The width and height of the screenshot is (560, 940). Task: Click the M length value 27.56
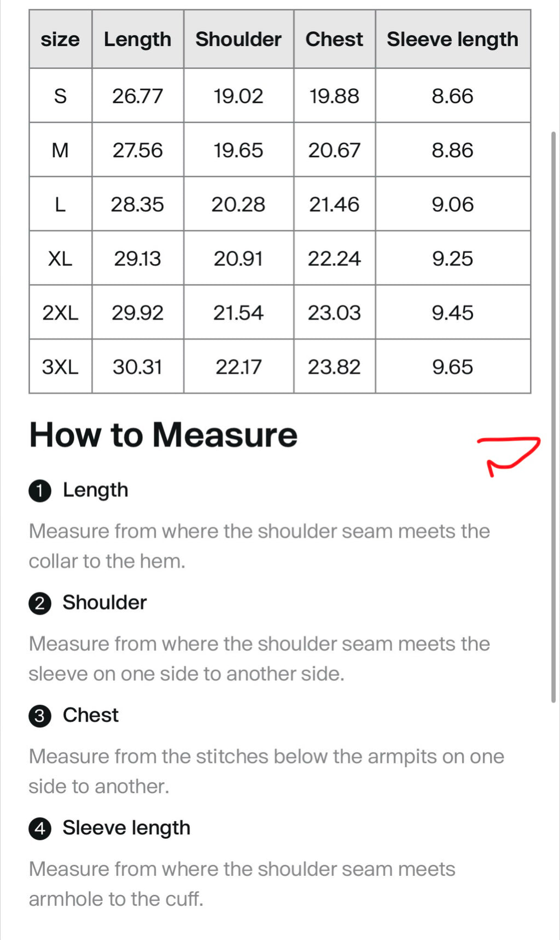pos(138,150)
